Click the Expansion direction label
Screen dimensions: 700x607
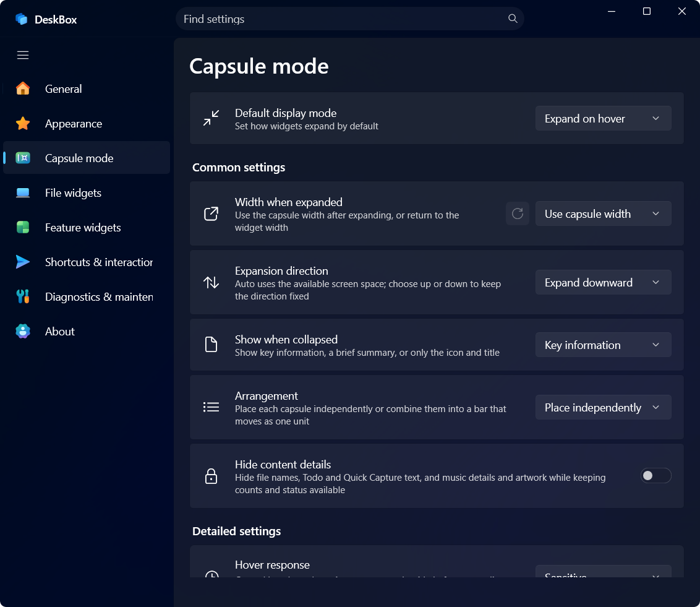pos(281,270)
